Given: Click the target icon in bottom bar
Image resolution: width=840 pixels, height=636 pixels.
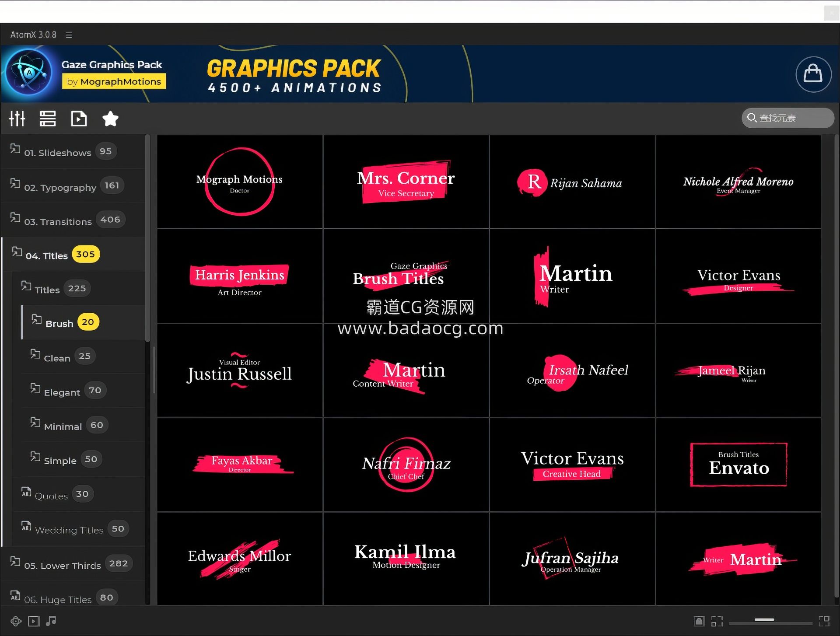Looking at the screenshot, I should point(16,621).
